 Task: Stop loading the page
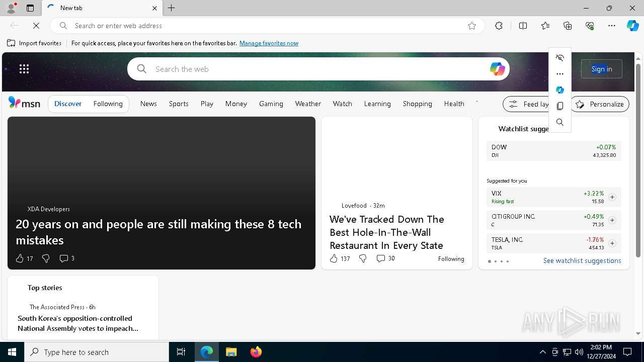tap(36, 26)
